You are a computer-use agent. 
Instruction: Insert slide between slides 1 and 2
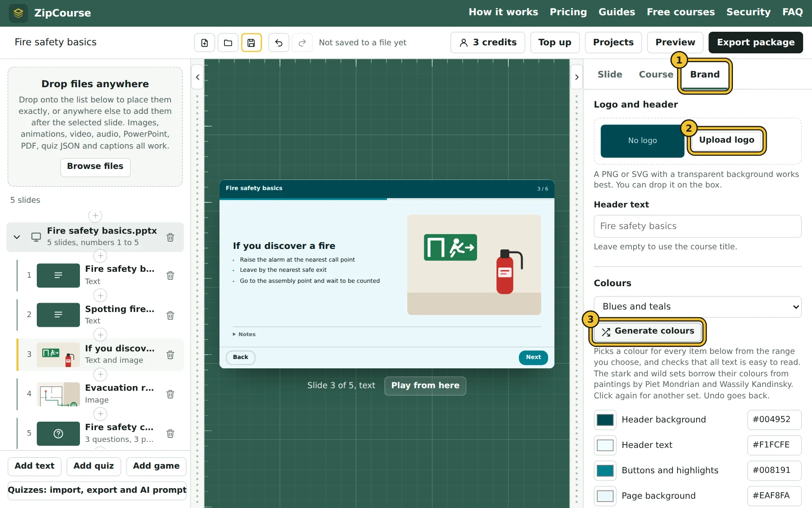tap(100, 295)
